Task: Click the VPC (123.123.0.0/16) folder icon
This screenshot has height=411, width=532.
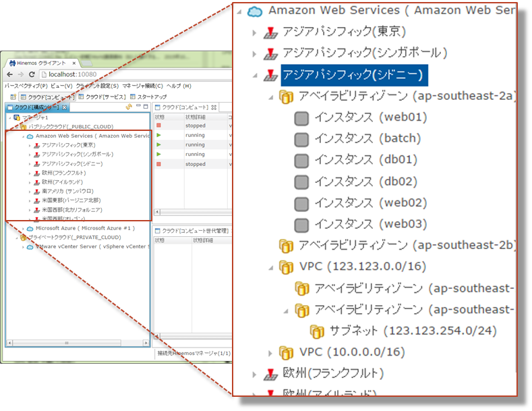Action: tap(286, 267)
